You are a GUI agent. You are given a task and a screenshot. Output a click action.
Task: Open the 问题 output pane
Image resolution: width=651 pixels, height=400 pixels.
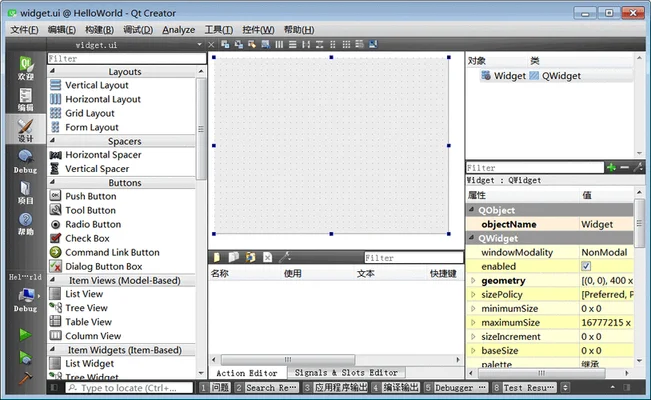[215, 388]
